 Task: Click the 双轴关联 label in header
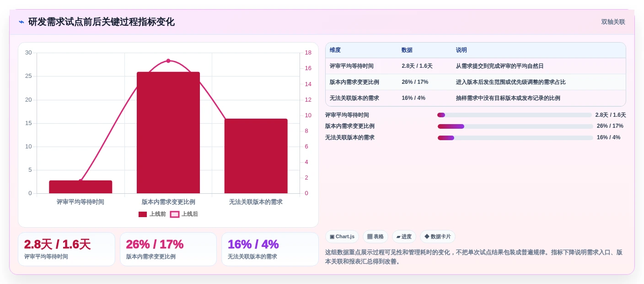(613, 22)
